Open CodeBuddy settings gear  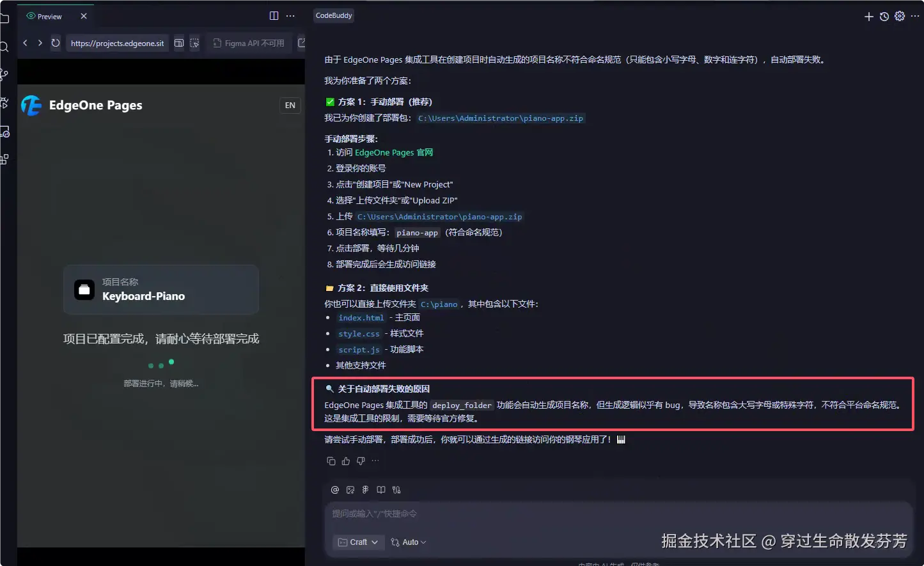[x=900, y=16]
